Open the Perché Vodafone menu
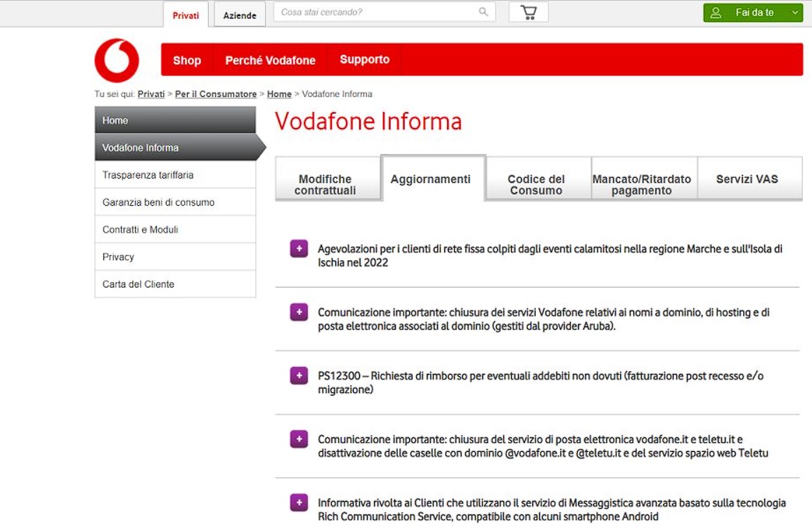 271,60
